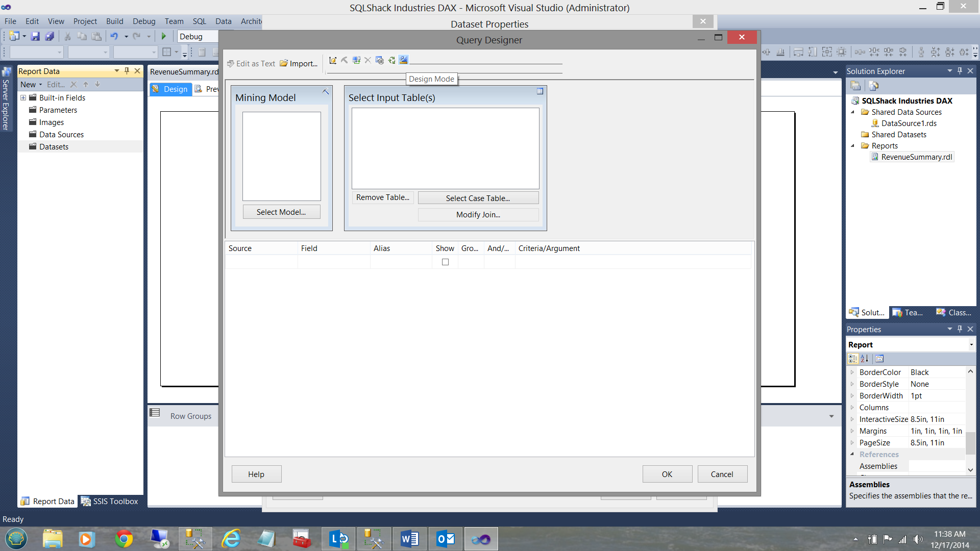Click Import query button

point(299,64)
